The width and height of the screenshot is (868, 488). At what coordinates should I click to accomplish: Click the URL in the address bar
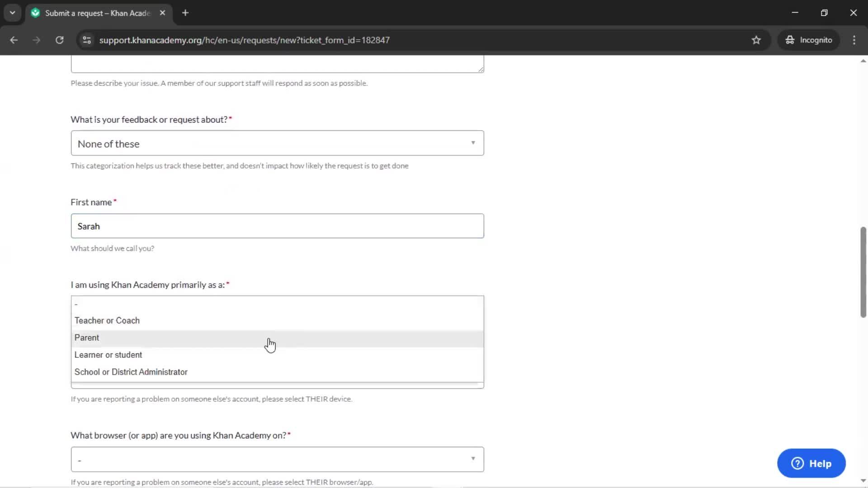point(244,40)
